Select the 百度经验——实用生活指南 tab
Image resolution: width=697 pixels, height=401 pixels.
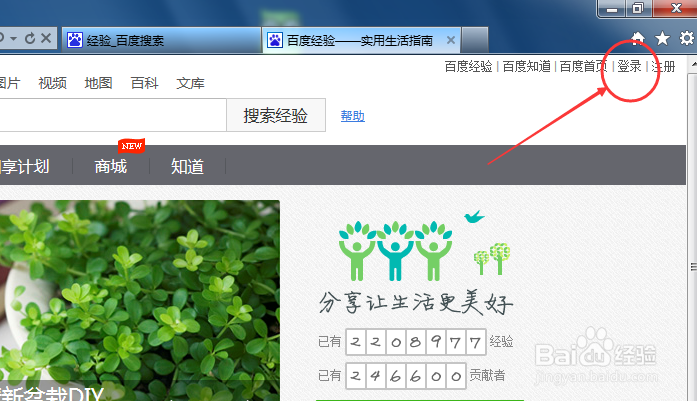[x=361, y=40]
